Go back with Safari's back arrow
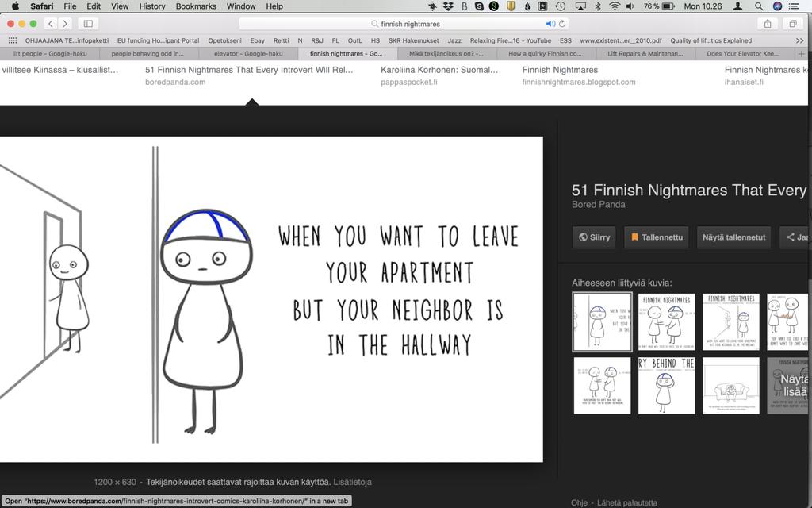Screen dimensions: 812x508 tap(50, 24)
